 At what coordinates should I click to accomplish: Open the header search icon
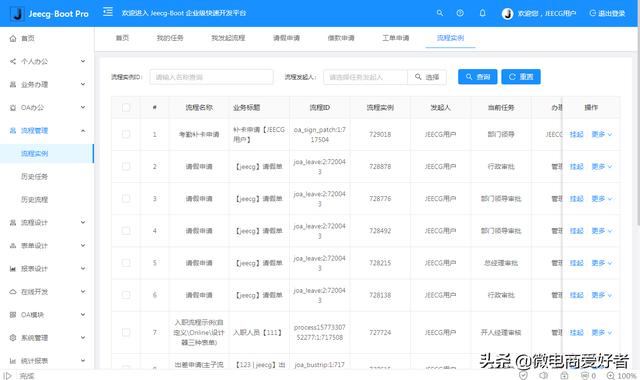tap(440, 13)
